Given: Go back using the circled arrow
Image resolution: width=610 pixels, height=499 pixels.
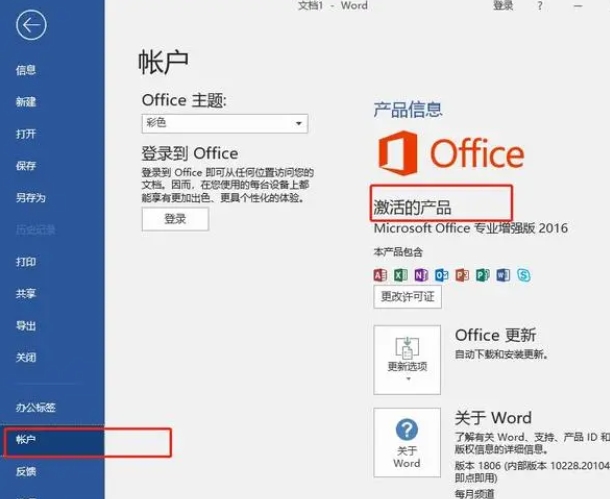Looking at the screenshot, I should click(31, 25).
